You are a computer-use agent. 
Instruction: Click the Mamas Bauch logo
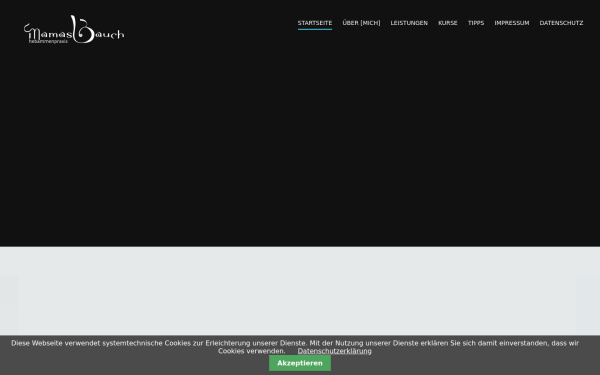point(74,29)
